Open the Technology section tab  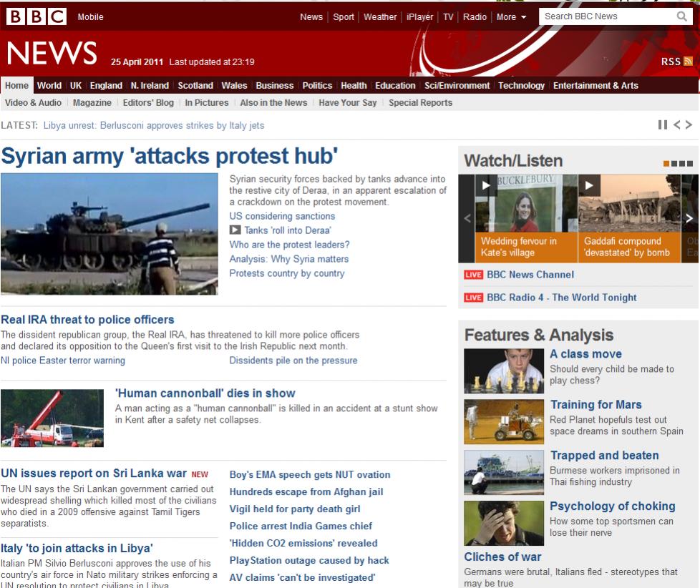pyautogui.click(x=522, y=85)
